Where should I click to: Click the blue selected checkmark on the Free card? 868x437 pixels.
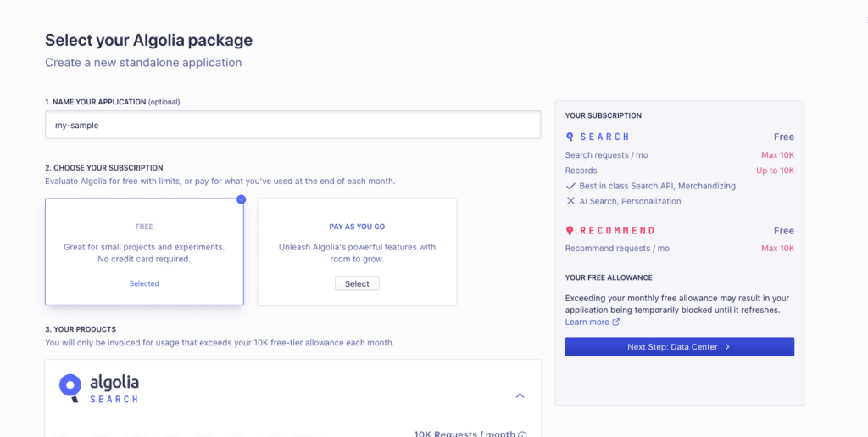click(241, 199)
